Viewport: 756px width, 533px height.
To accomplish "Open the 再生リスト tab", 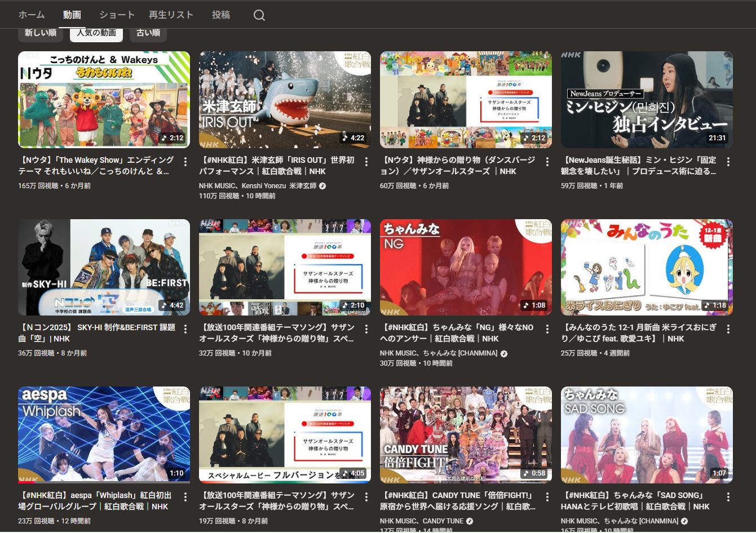I will click(171, 15).
